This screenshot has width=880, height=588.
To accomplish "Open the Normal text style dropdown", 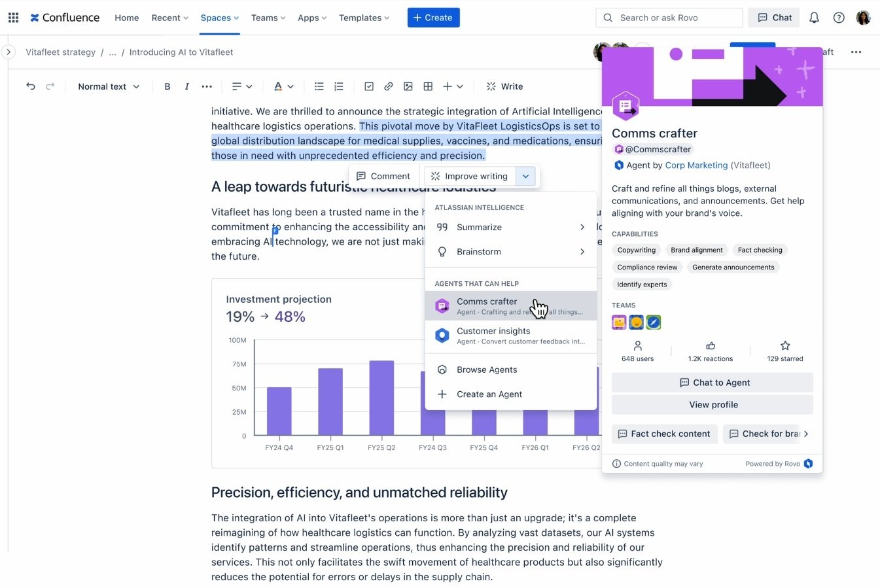I will pos(108,86).
